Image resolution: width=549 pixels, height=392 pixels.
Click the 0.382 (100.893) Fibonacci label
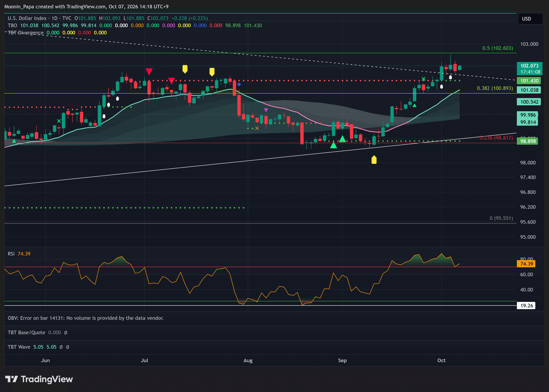[495, 88]
